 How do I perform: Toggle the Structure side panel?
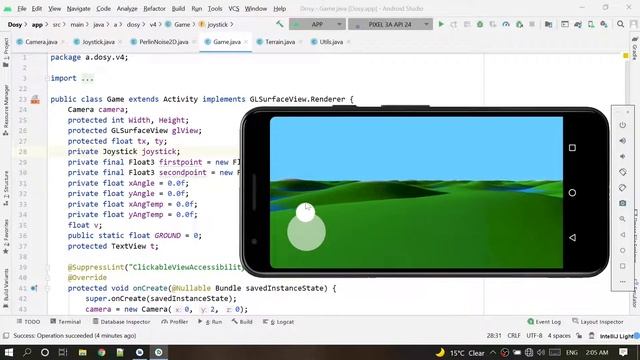coord(6,188)
